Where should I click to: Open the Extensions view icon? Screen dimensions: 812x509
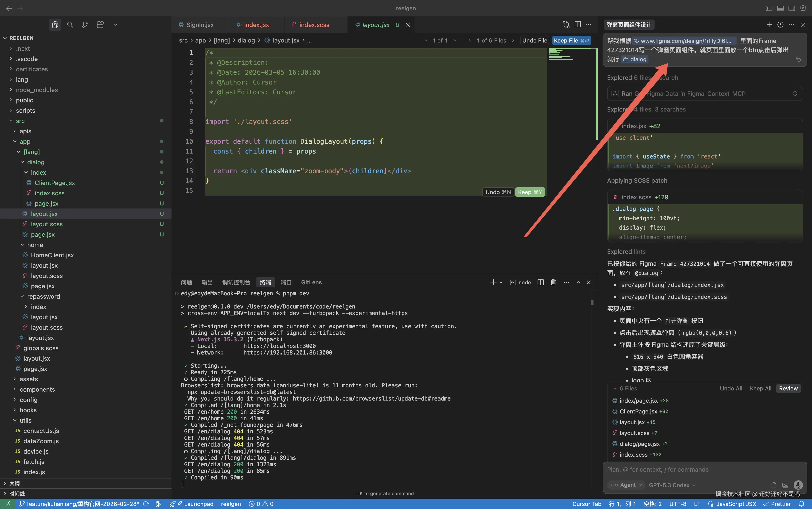point(100,25)
